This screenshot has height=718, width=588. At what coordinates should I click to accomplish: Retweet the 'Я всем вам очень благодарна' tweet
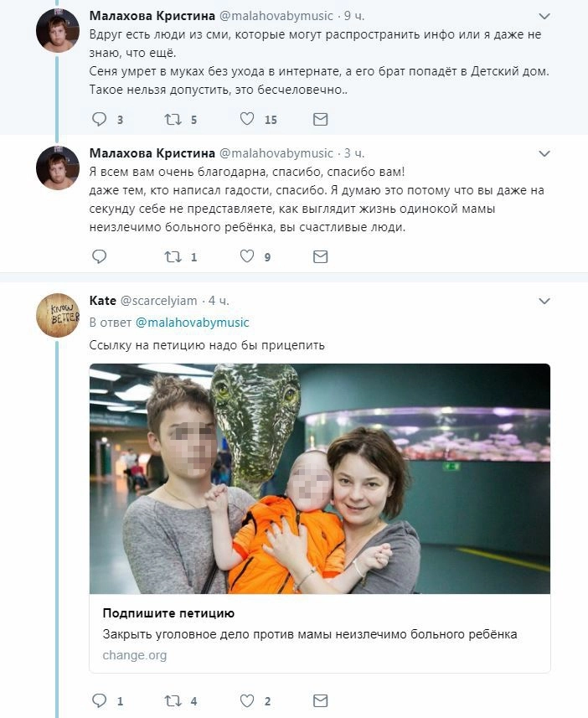(173, 256)
